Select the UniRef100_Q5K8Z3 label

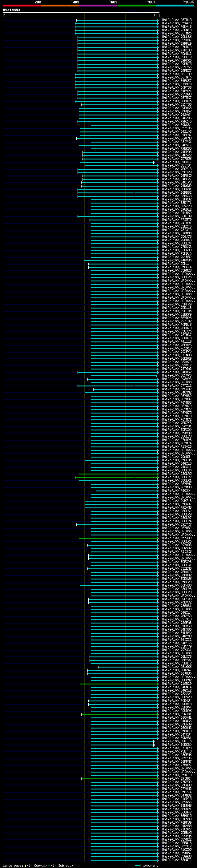pyautogui.click(x=176, y=572)
